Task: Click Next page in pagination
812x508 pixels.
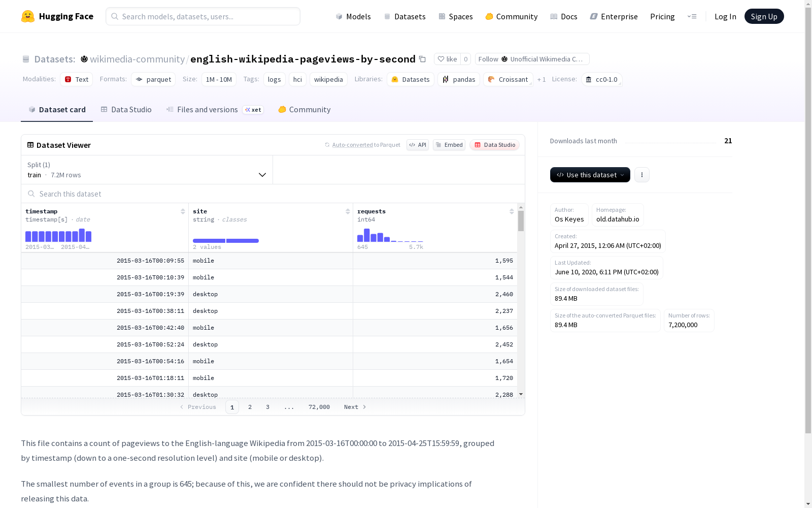Action: click(x=355, y=407)
